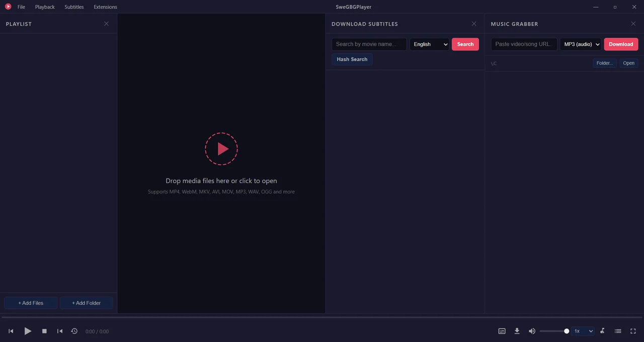
Task: Click the Open button in Music Grabber
Action: coord(629,63)
